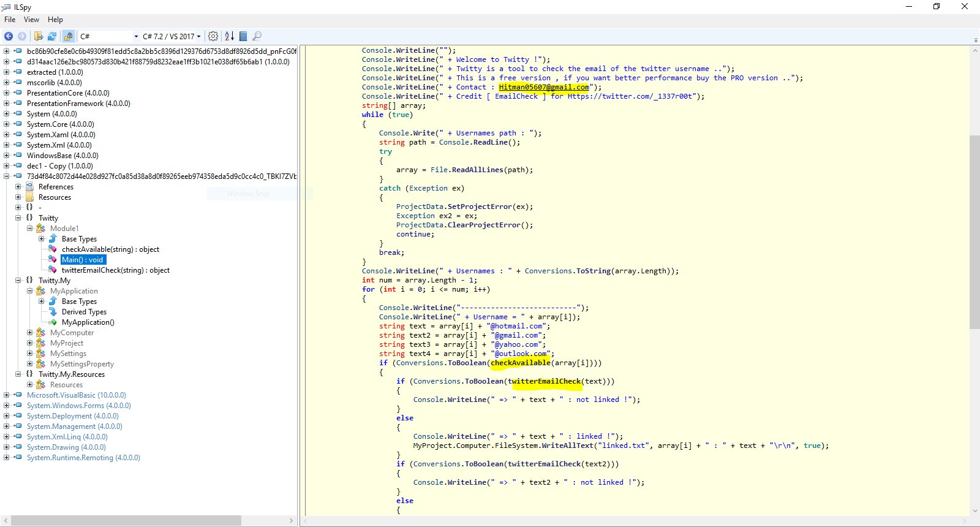The width and height of the screenshot is (980, 527).
Task: Expand the System.Core (4.0.0.0) node
Action: 6,124
